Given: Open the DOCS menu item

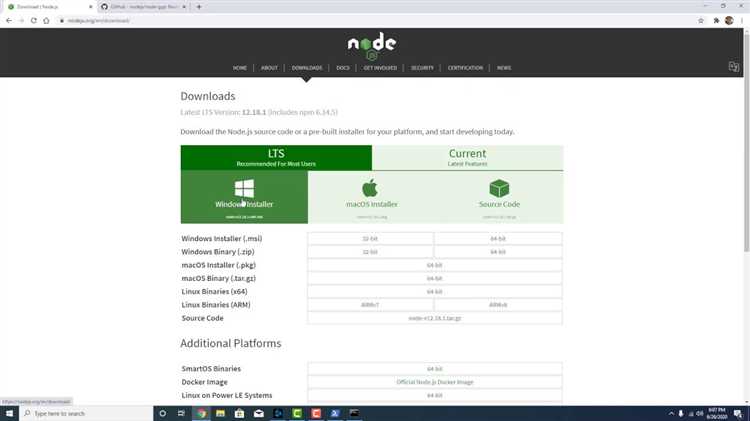Looking at the screenshot, I should click(343, 68).
